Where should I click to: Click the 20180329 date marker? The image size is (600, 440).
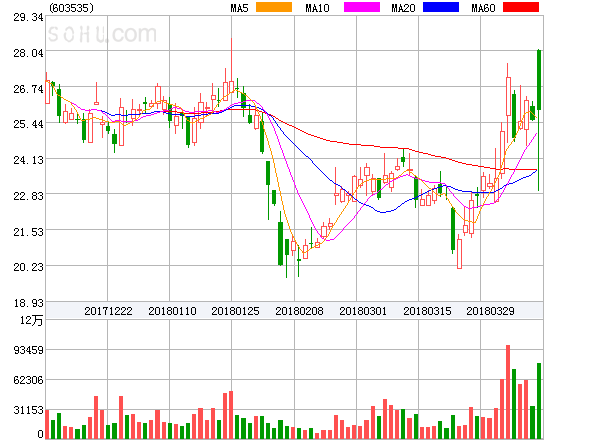pos(490,311)
